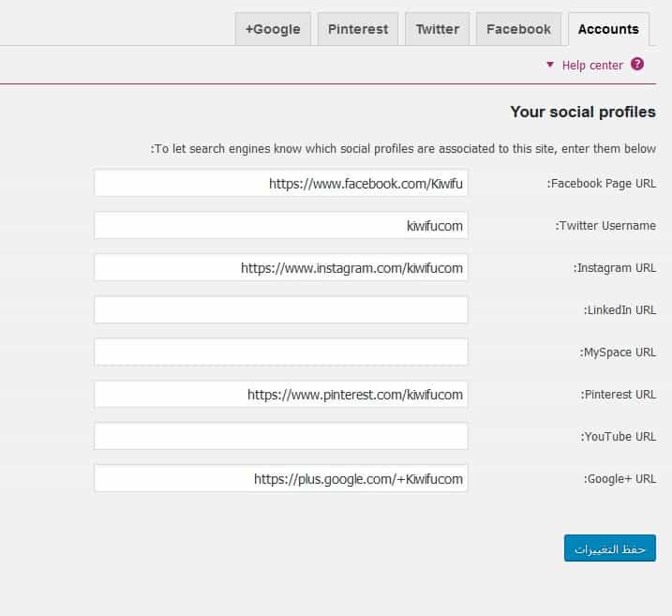Open the Help center link
This screenshot has height=616, width=672.
coord(592,66)
